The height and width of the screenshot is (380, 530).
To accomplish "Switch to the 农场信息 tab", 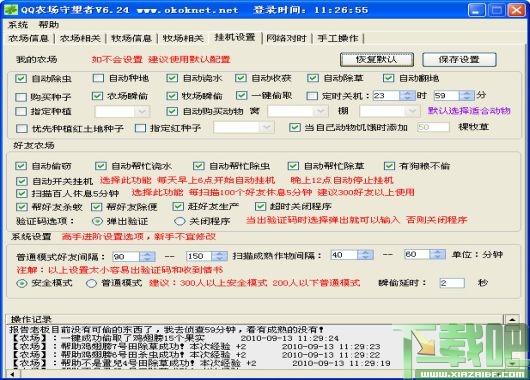I will [29, 39].
